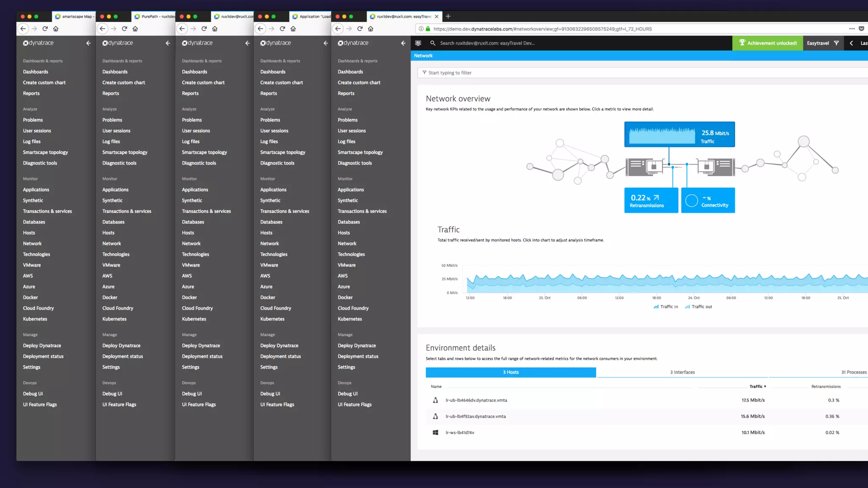
Task: Toggle the Traffic out legend series
Action: (698, 307)
